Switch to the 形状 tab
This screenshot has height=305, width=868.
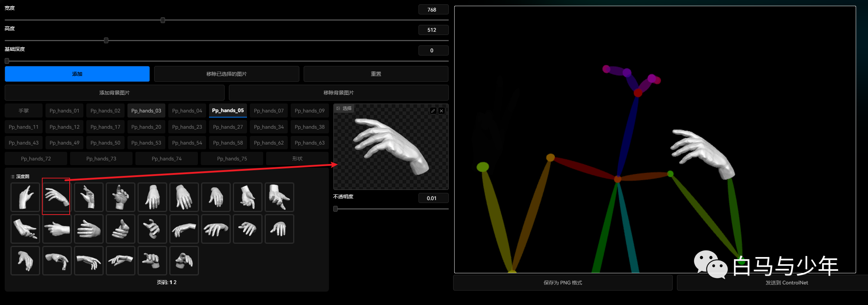297,159
